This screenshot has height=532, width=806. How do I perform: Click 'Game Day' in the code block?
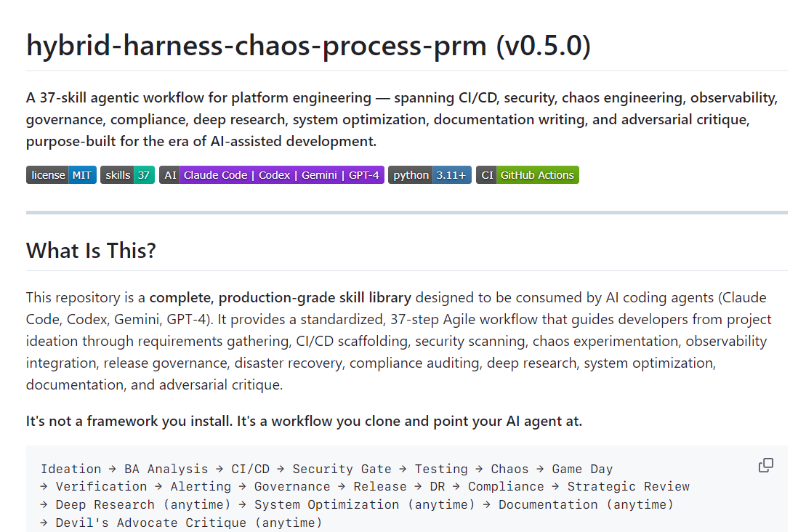(582, 469)
